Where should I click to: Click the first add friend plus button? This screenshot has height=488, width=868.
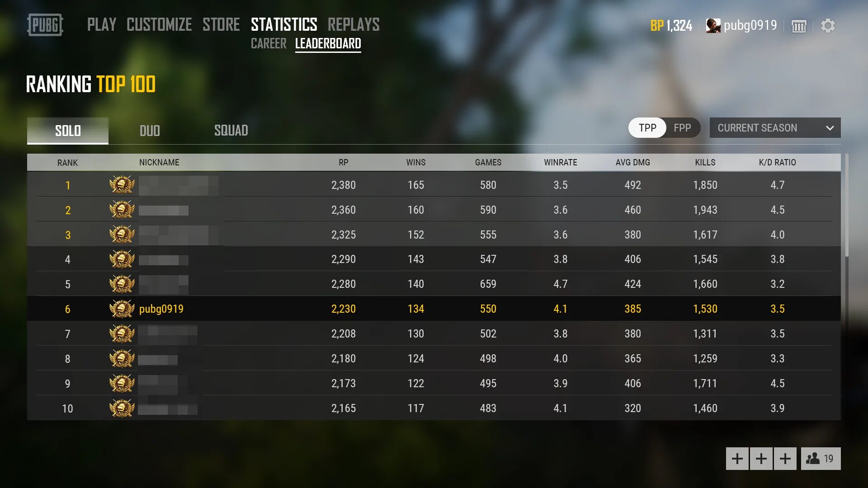pyautogui.click(x=737, y=458)
